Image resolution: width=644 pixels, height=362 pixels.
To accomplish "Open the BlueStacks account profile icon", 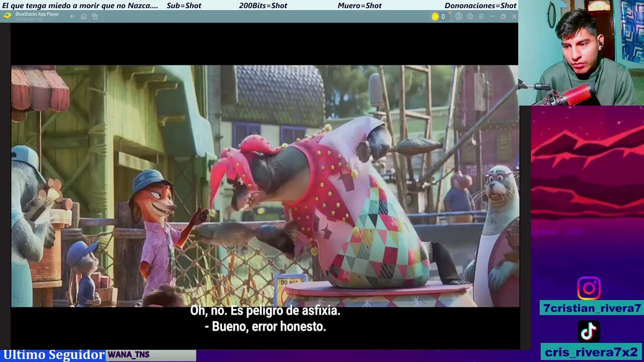I will (459, 17).
